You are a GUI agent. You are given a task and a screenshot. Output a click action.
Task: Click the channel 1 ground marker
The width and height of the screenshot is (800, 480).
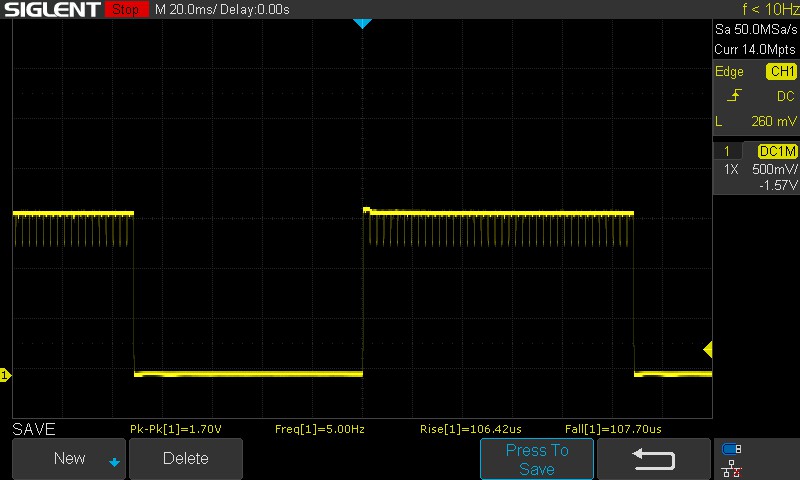tap(5, 375)
